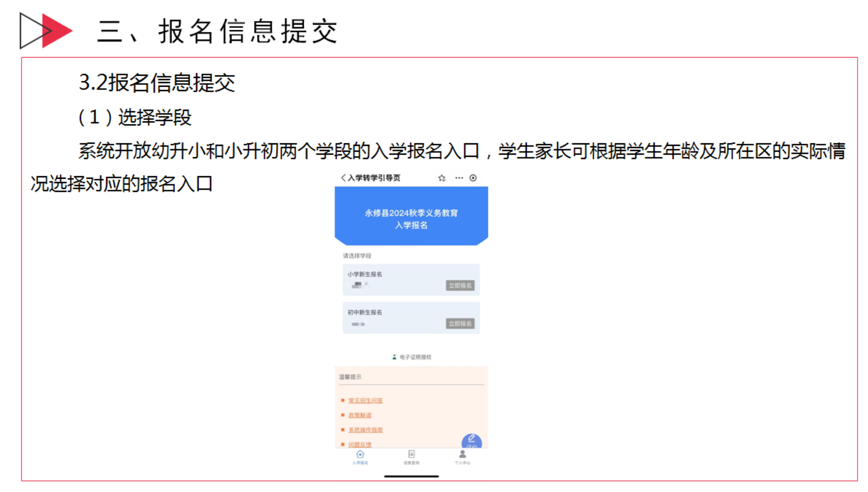
Task: Click 立即报名 for 小学新生报名
Action: [x=460, y=285]
